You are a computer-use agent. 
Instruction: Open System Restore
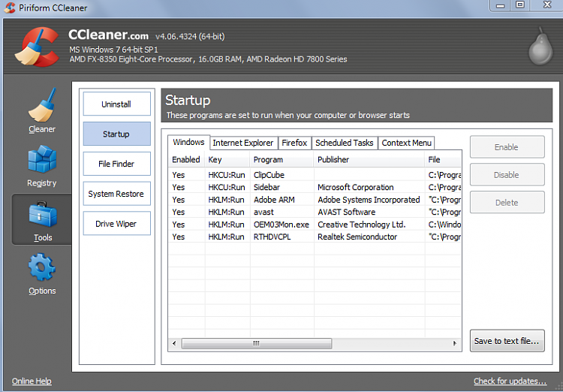click(116, 193)
